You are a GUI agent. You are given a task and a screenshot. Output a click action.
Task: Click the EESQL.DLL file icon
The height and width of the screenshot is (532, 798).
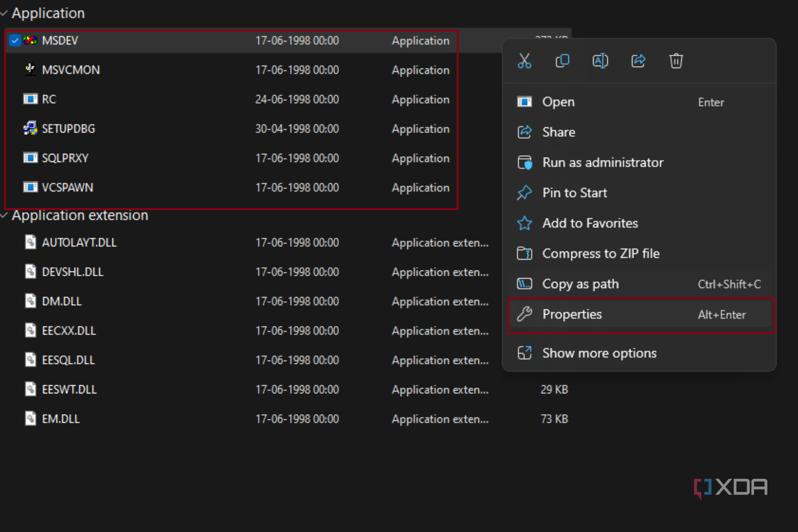[30, 360]
